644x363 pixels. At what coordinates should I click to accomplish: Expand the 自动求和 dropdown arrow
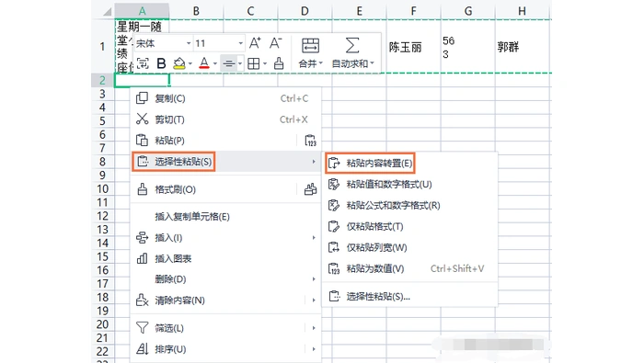(372, 63)
